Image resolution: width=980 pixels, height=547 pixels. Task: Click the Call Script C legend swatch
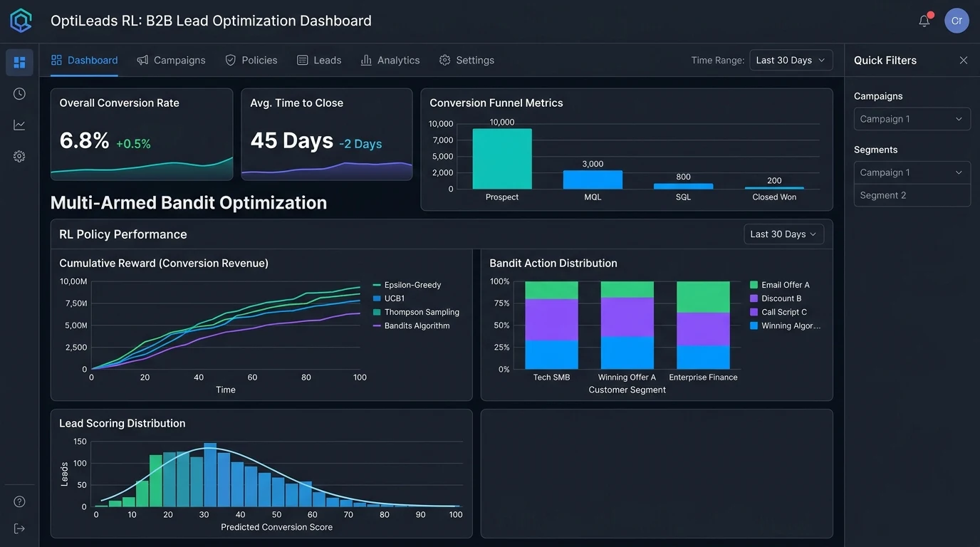pos(754,312)
